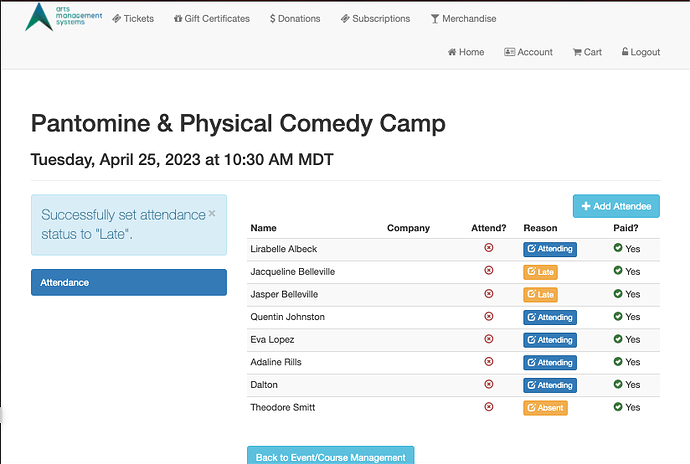Toggle attendance mark for Theodore Smitt
The image size is (690, 464).
click(488, 407)
